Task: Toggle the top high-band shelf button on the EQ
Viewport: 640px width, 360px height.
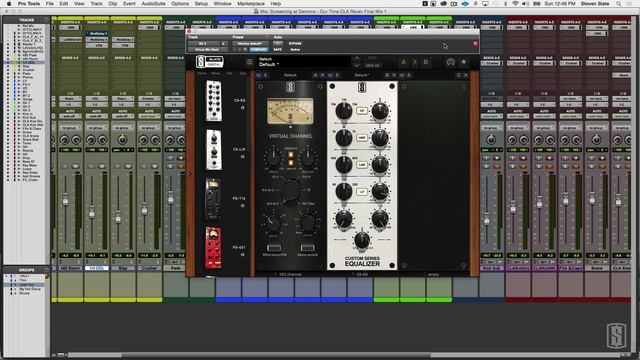Action: click(x=362, y=111)
